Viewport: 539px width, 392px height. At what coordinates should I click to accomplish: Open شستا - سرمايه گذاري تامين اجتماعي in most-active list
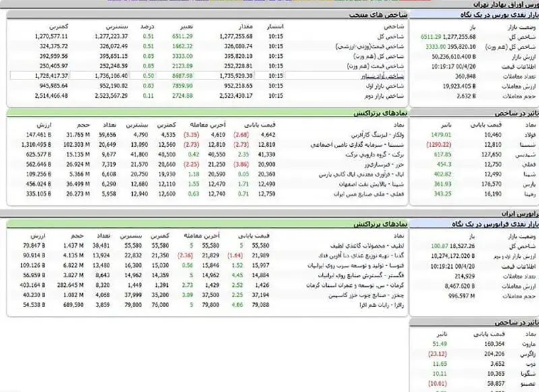tap(357, 145)
